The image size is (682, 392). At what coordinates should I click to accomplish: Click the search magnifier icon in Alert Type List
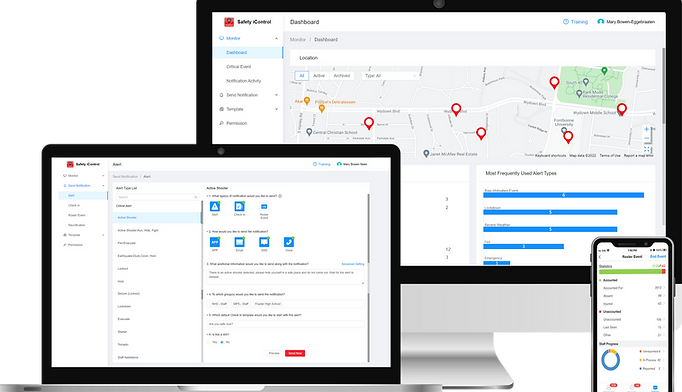196,197
